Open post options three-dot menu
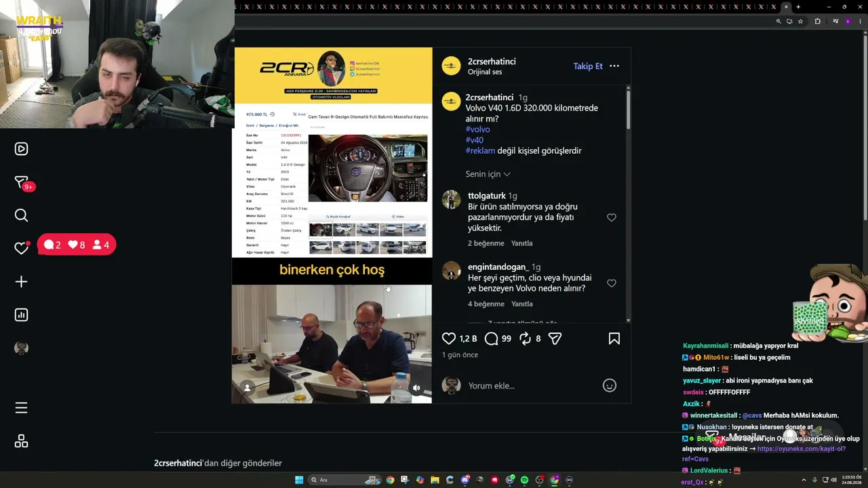This screenshot has width=868, height=488. pos(614,66)
